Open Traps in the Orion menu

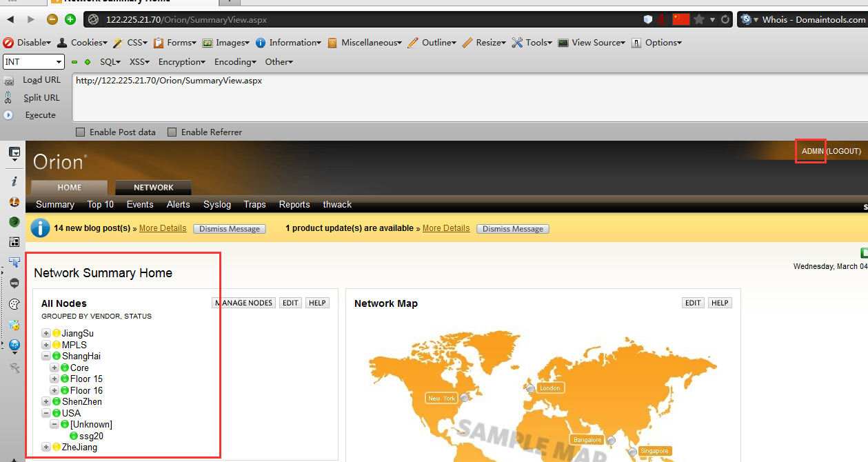[x=255, y=205]
